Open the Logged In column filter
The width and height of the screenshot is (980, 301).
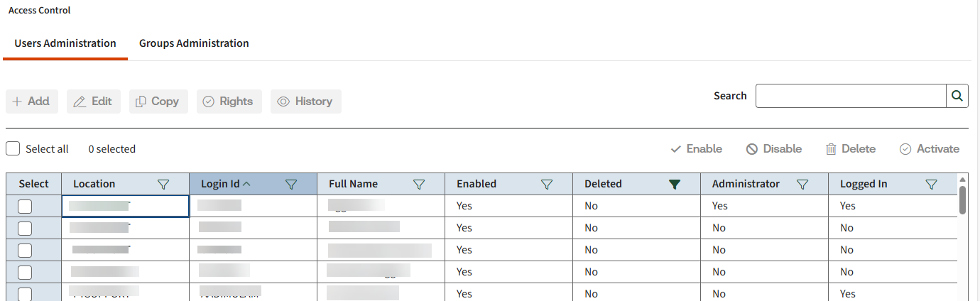[x=932, y=185]
